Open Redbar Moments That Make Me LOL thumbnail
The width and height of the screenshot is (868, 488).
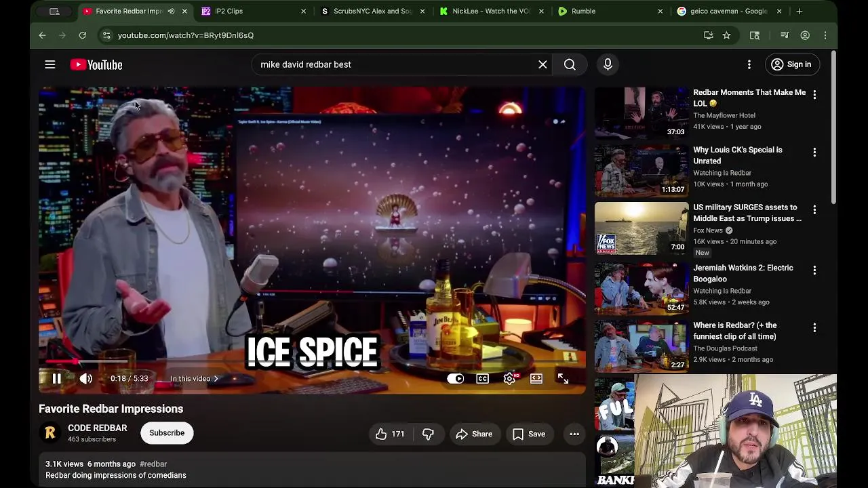pos(642,113)
